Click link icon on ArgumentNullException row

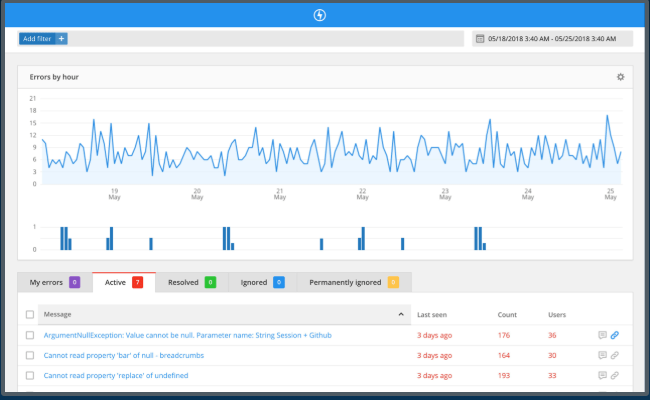point(615,335)
